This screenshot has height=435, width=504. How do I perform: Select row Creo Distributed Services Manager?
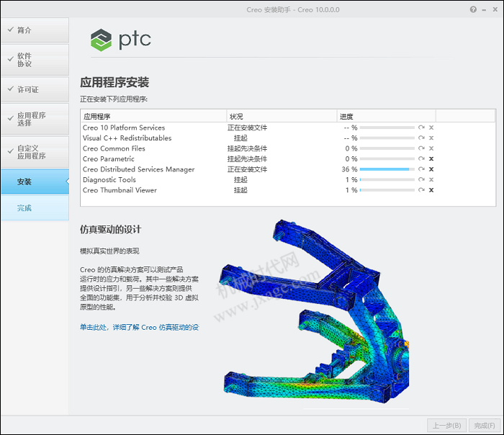(288, 169)
